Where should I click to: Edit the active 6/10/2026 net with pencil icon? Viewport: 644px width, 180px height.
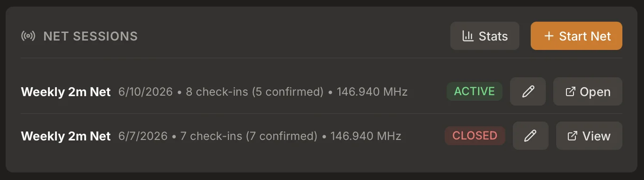[x=528, y=91]
